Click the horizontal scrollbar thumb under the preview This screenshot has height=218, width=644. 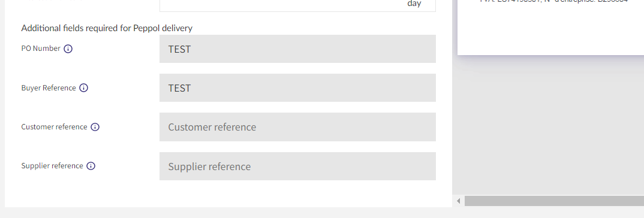click(x=554, y=201)
